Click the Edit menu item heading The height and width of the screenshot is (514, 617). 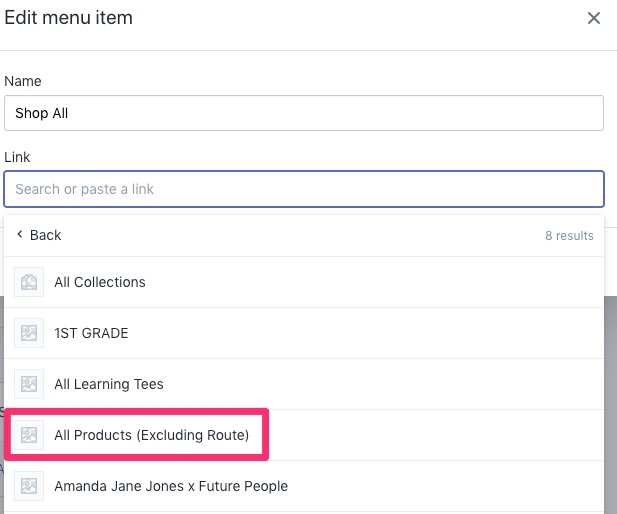68,18
